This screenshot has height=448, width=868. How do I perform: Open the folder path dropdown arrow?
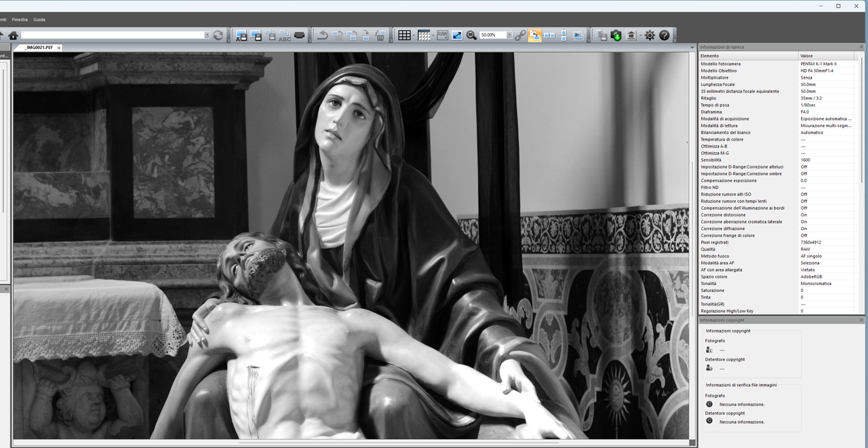[x=207, y=35]
